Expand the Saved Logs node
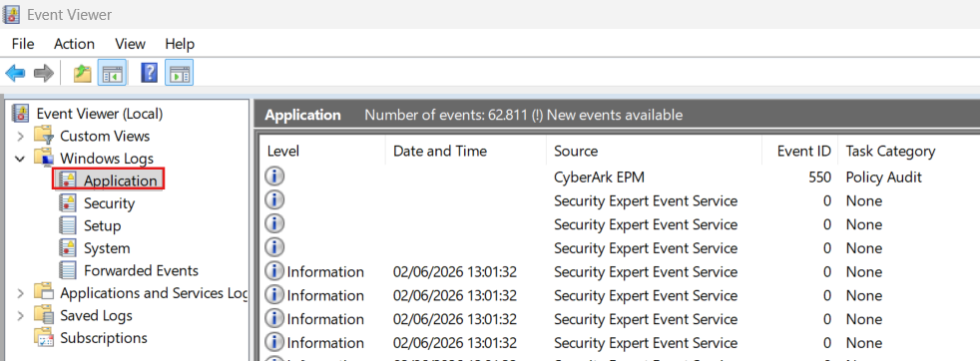 21,315
